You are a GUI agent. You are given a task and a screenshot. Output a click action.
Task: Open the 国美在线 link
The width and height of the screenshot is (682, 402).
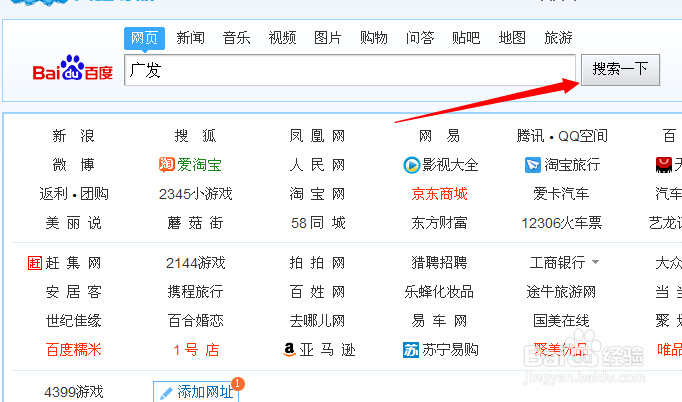[x=561, y=321]
